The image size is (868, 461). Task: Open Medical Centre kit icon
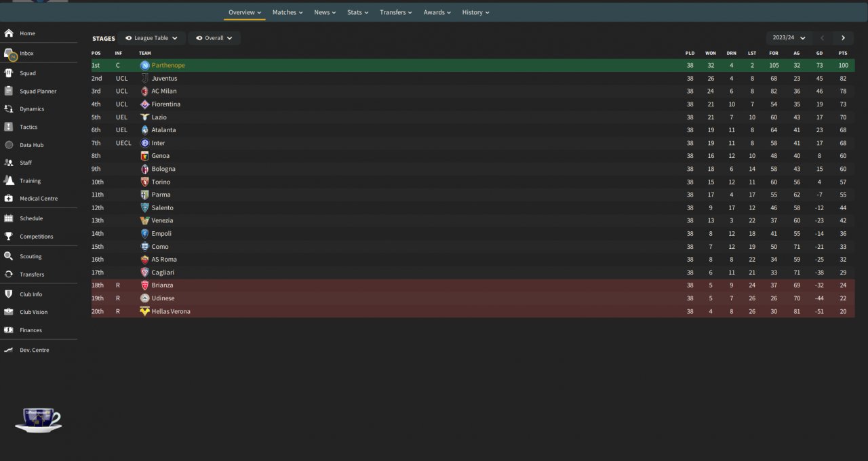coord(9,199)
